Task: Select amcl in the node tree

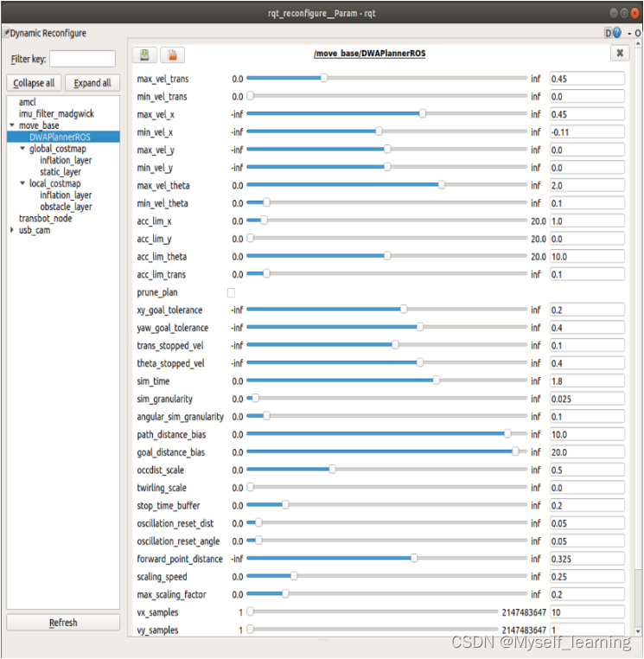Action: [28, 102]
